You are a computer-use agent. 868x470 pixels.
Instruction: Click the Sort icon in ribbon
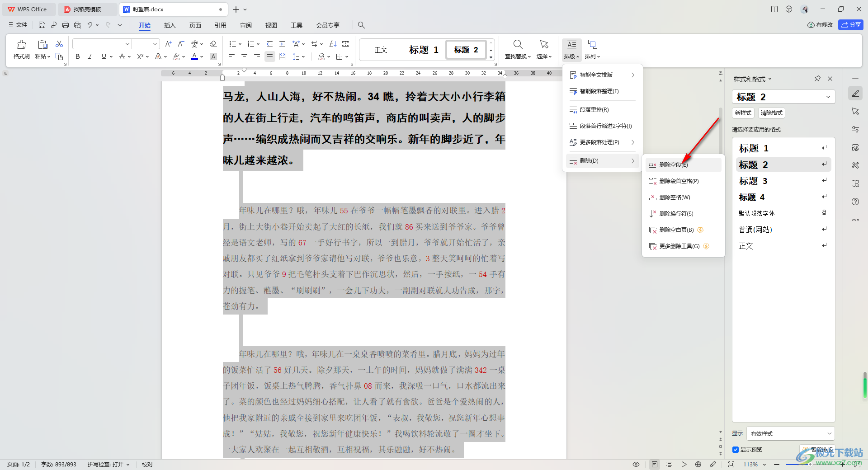point(333,44)
